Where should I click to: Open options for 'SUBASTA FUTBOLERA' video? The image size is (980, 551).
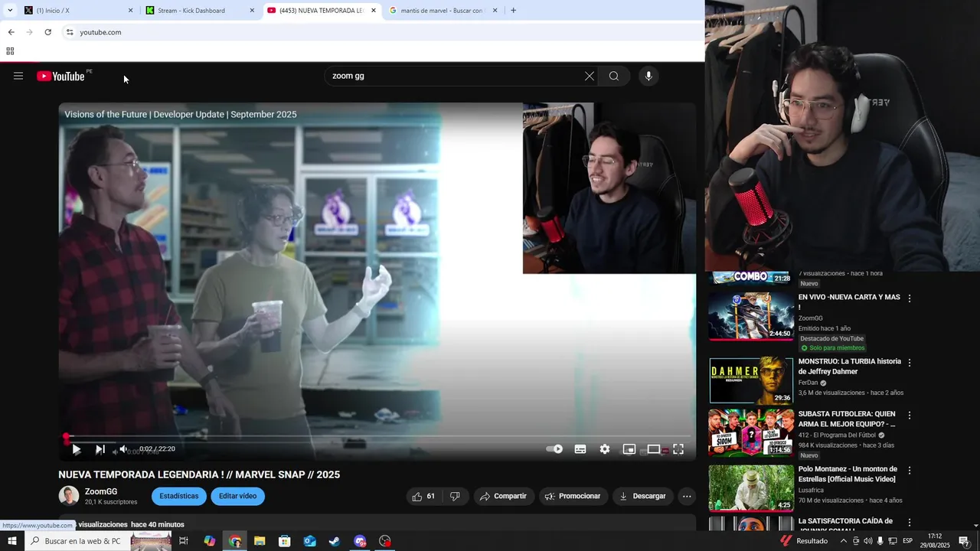910,416
